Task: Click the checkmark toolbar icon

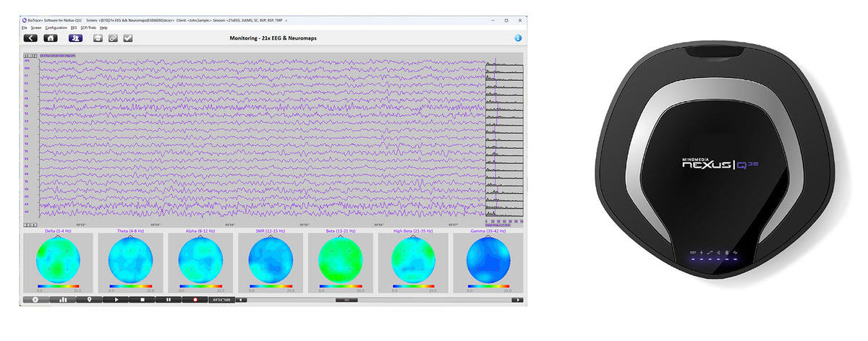Action: pyautogui.click(x=127, y=38)
